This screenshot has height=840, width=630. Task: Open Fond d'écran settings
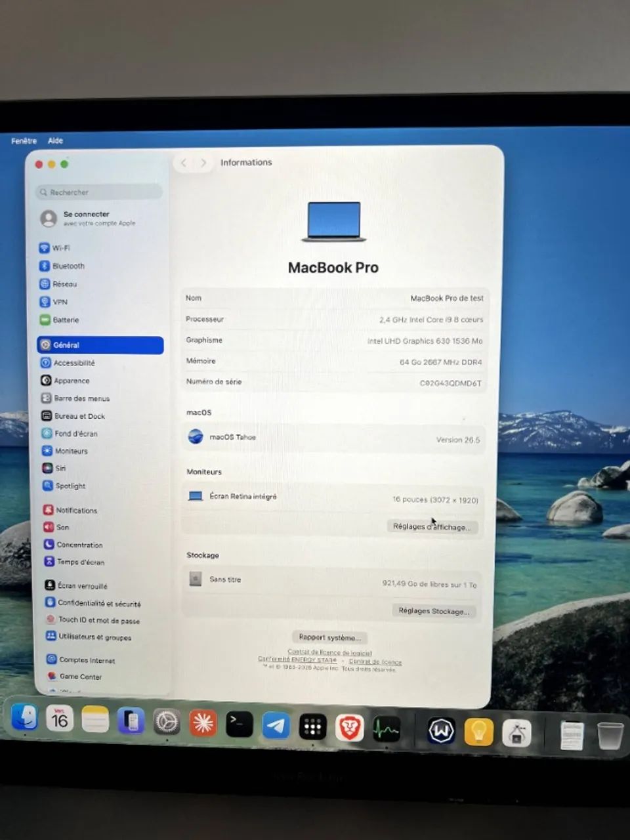click(70, 434)
